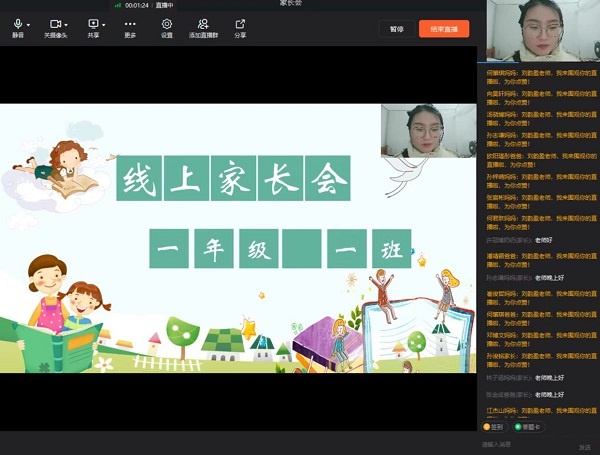Open the More (更多) menu
The width and height of the screenshot is (600, 455).
130,26
